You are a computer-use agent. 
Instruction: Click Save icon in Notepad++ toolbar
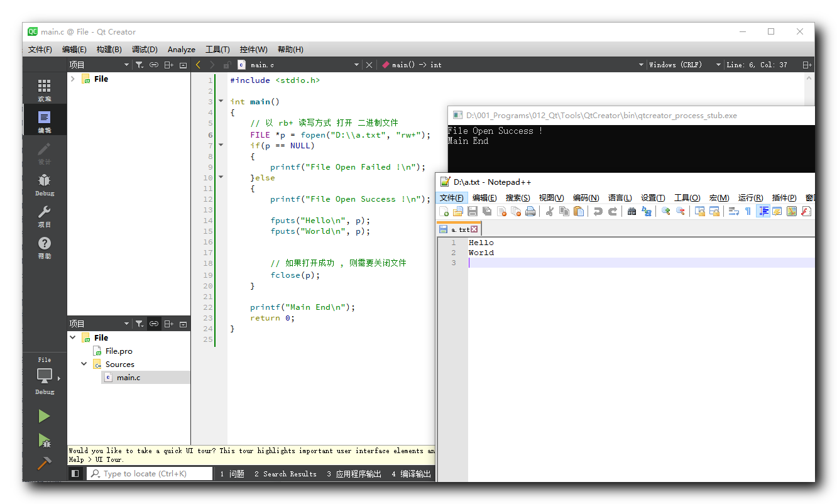tap(473, 211)
